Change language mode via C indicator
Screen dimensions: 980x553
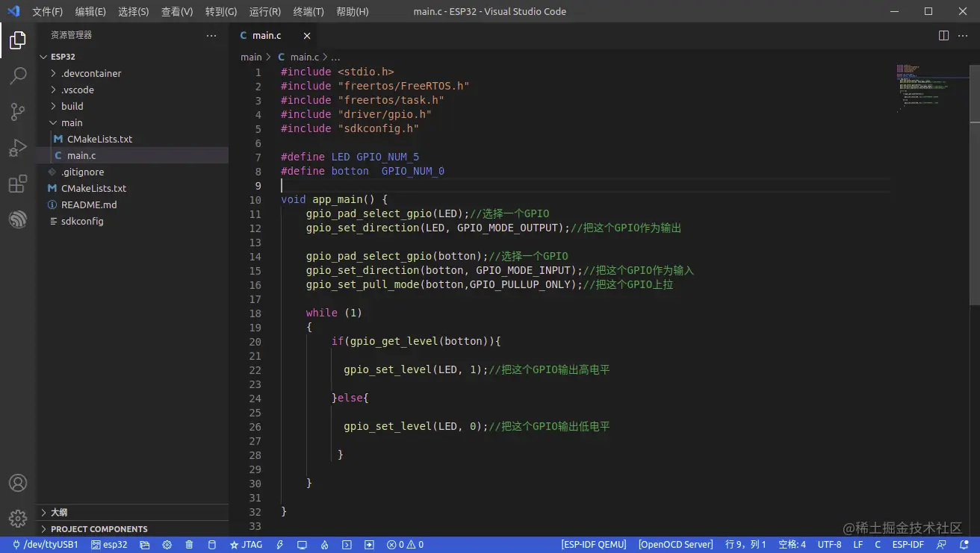[878, 545]
